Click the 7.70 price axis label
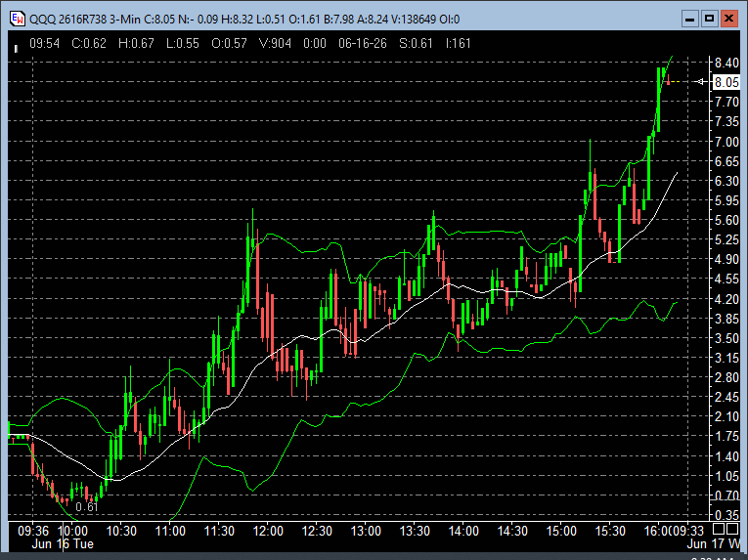Image resolution: width=748 pixels, height=560 pixels. tap(726, 102)
